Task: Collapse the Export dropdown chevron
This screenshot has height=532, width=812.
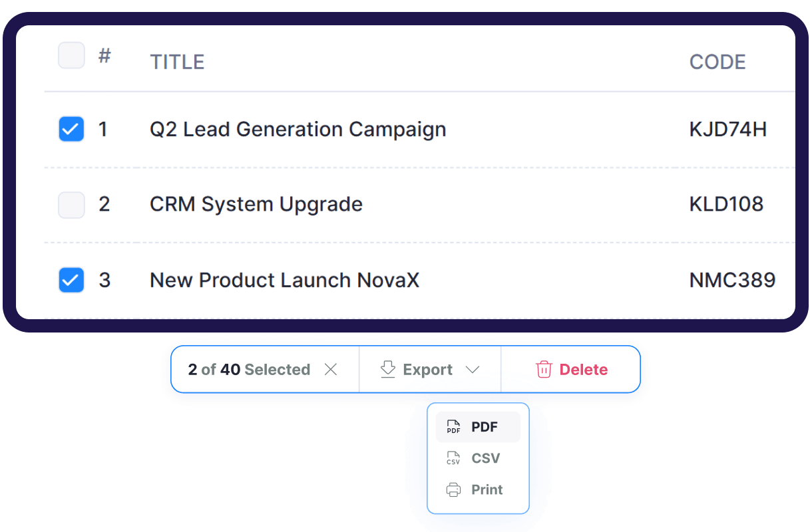Action: [x=473, y=370]
